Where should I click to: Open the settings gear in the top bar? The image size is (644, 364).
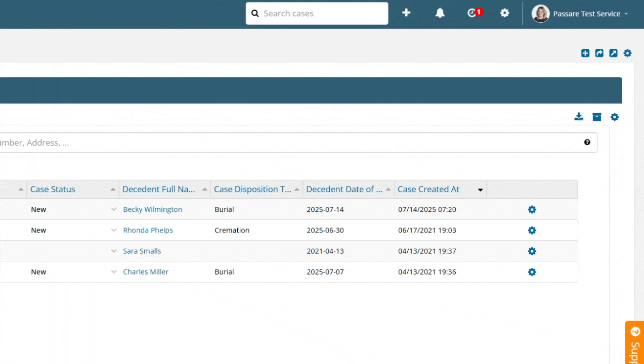tap(505, 13)
